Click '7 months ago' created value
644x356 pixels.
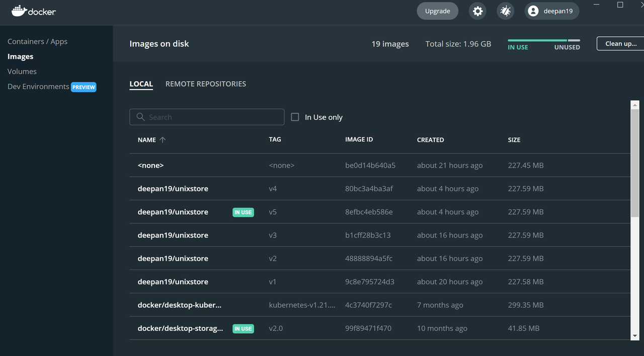click(440, 305)
